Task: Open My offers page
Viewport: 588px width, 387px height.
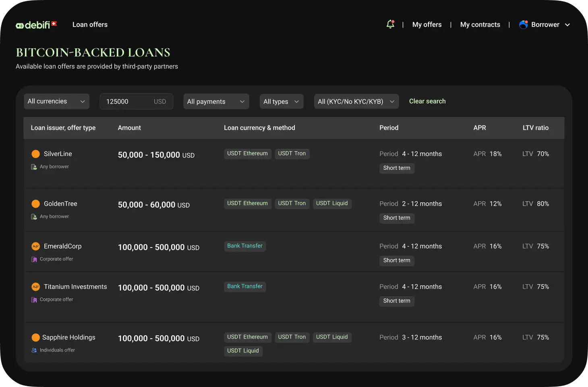Action: click(427, 25)
